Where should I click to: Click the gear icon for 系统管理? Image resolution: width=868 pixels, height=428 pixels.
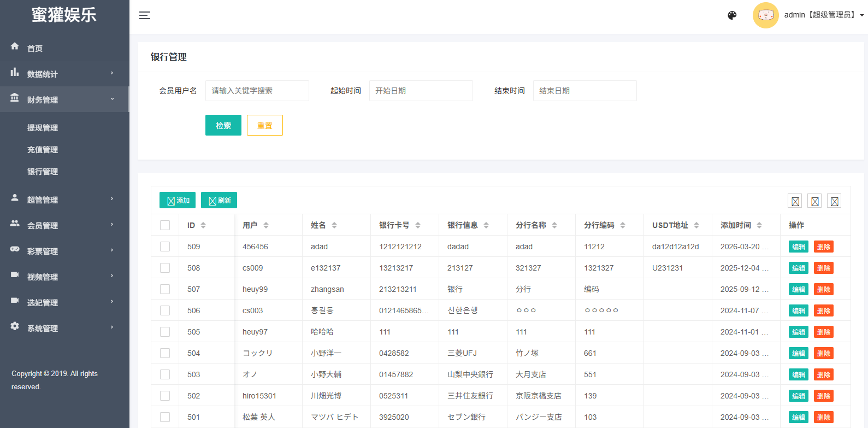point(15,326)
